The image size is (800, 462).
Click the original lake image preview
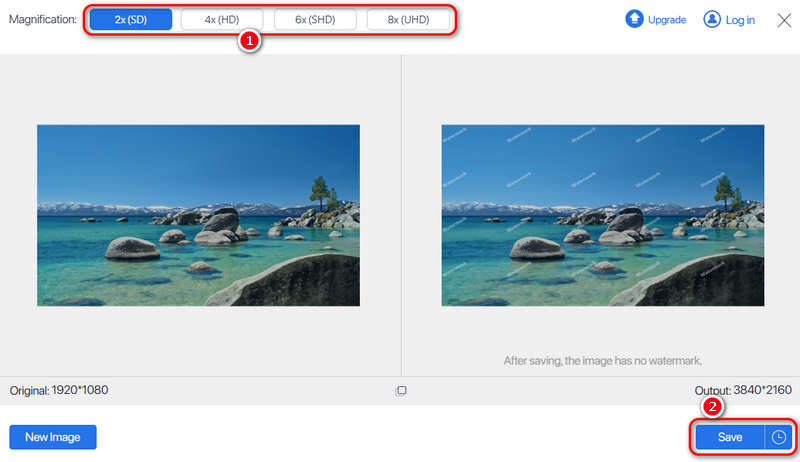coord(198,215)
